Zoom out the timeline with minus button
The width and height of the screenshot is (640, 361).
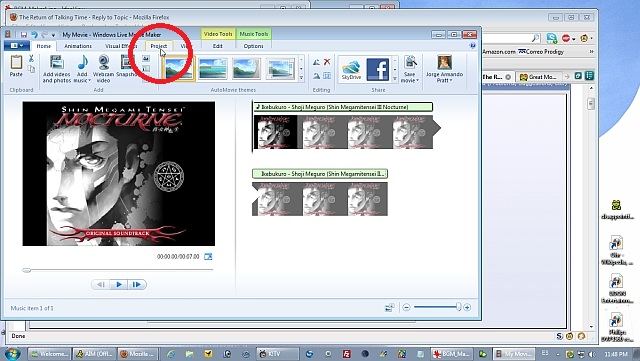pyautogui.click(x=406, y=307)
